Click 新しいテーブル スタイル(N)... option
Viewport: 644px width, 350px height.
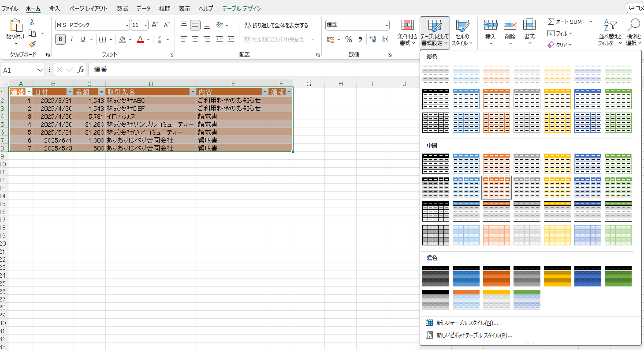pos(467,323)
